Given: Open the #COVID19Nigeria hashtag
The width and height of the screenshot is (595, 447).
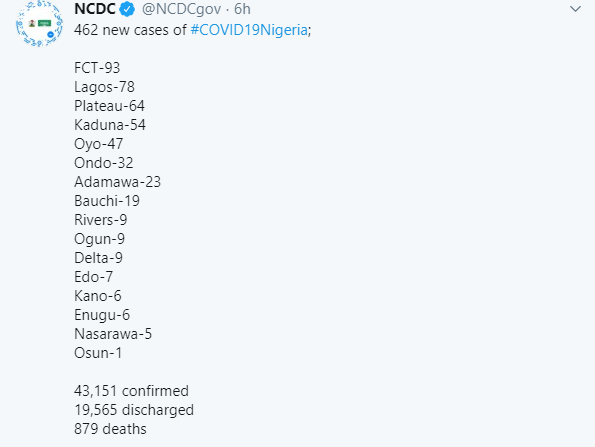Looking at the screenshot, I should (249, 30).
